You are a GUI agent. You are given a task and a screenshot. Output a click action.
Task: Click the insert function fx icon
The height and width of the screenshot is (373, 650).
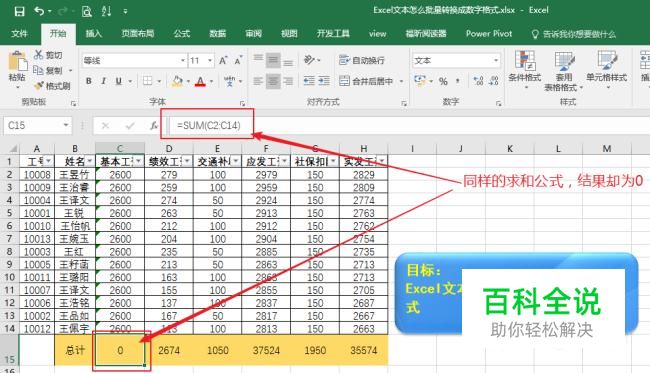[154, 125]
